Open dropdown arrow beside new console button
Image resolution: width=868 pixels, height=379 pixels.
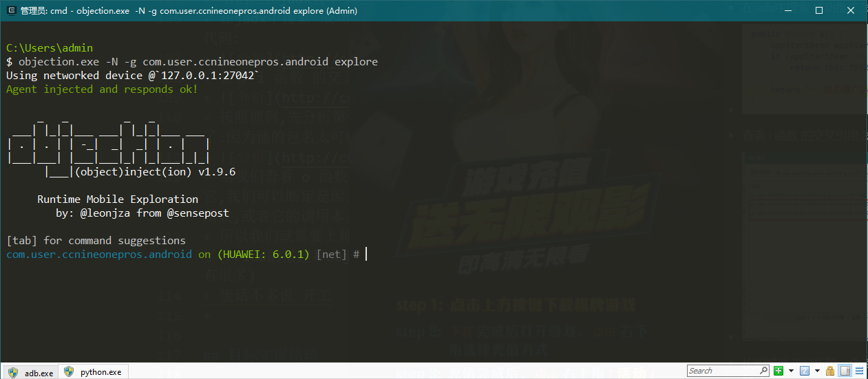[x=791, y=371]
